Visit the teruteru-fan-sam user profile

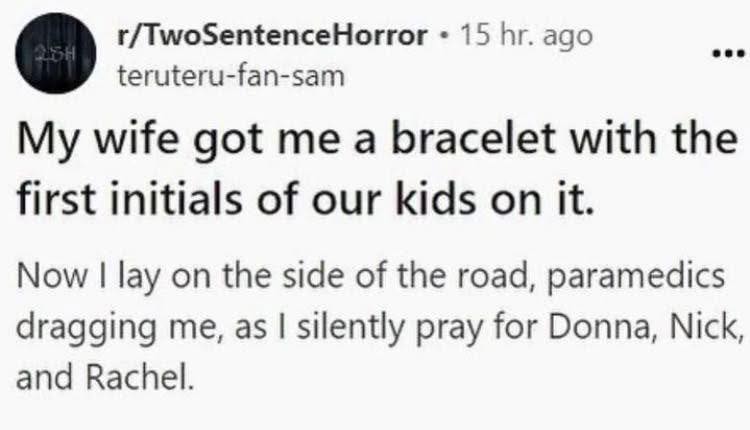point(231,74)
